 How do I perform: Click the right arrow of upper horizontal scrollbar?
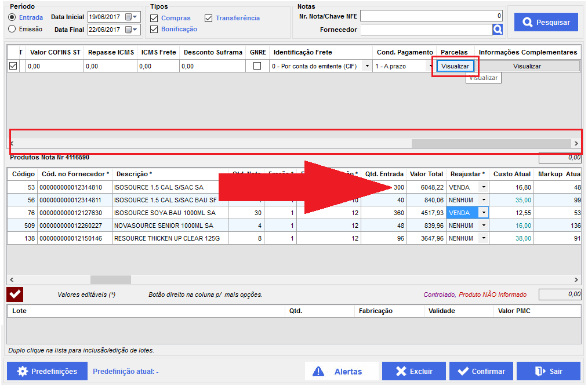(576, 143)
